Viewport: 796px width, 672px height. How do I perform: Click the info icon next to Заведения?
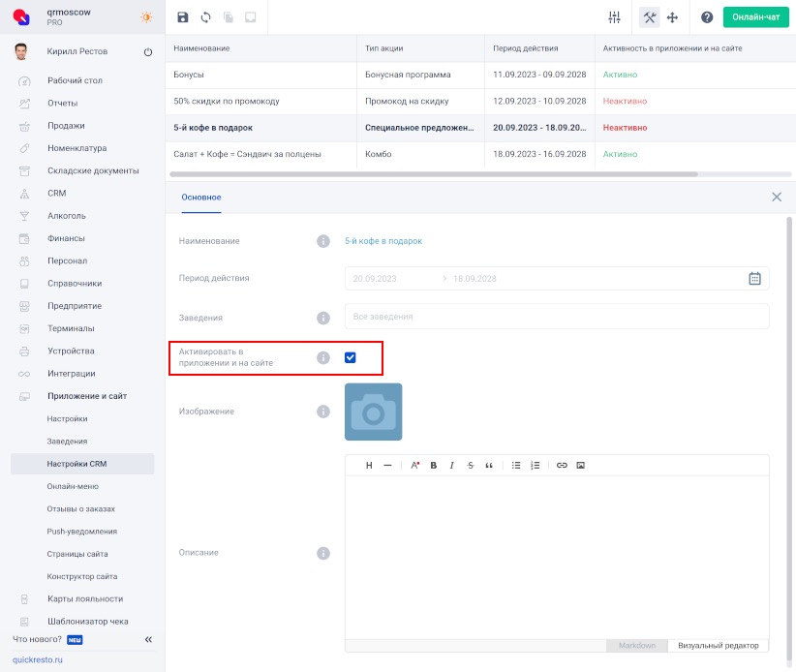tap(323, 318)
